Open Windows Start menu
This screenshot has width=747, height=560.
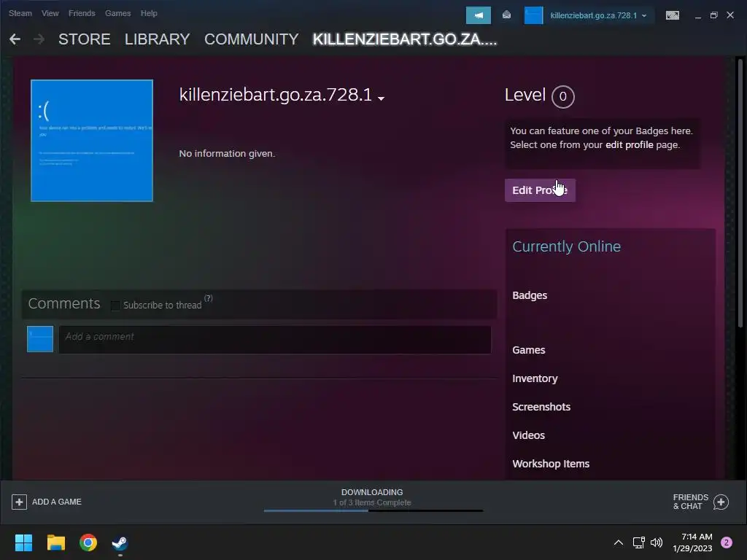23,542
